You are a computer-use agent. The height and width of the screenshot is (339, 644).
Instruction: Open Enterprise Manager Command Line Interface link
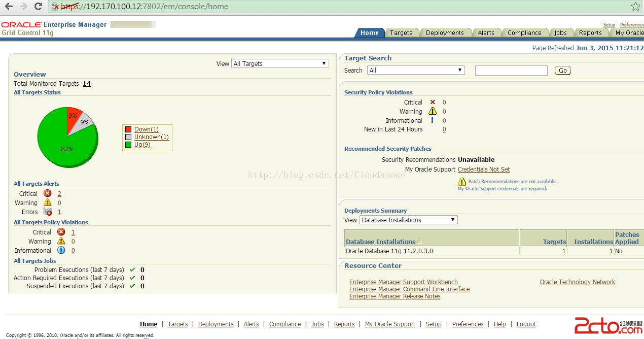[x=409, y=289]
